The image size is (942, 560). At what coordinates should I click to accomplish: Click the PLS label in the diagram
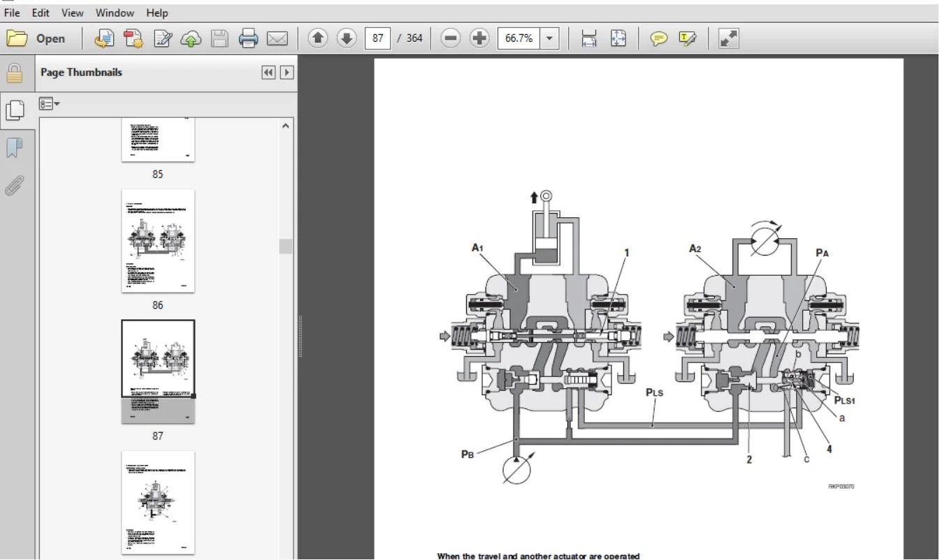click(x=653, y=392)
